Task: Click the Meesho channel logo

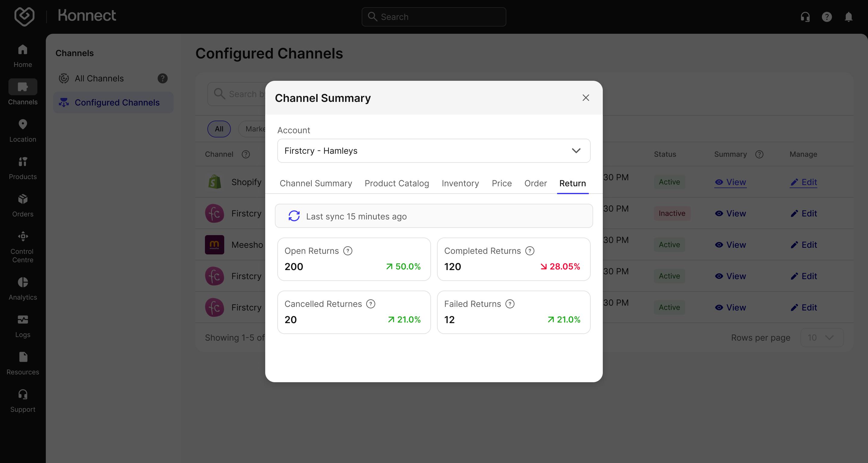Action: click(215, 245)
